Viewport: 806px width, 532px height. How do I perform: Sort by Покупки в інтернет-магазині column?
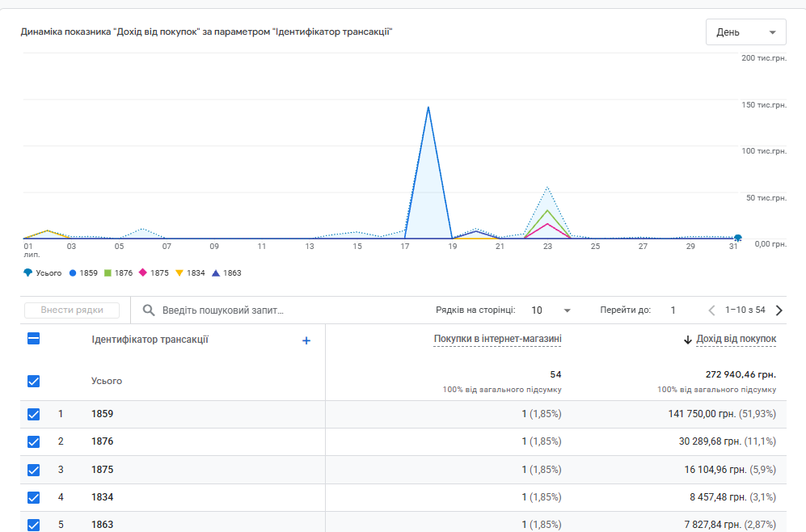pyautogui.click(x=497, y=339)
